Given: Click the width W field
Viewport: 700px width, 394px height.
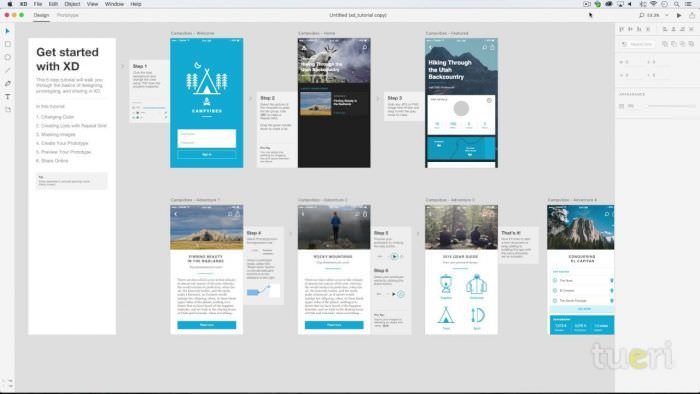Looking at the screenshot, I should coord(630,62).
